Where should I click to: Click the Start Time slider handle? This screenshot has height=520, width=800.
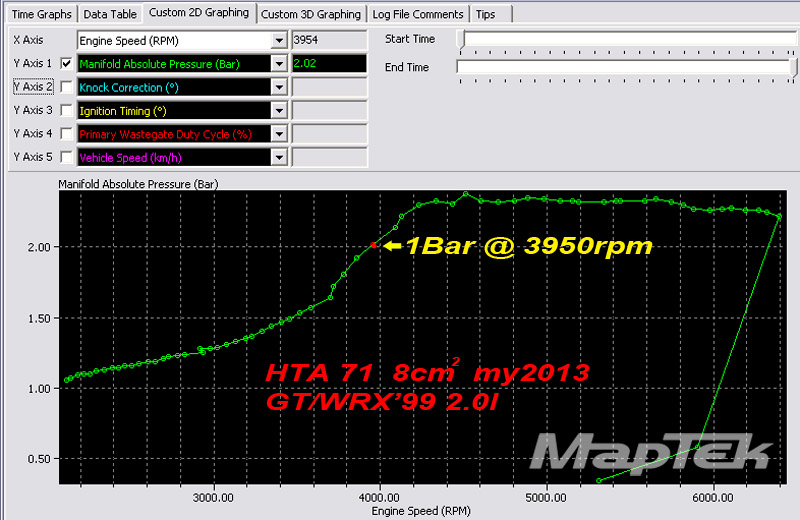pos(461,40)
